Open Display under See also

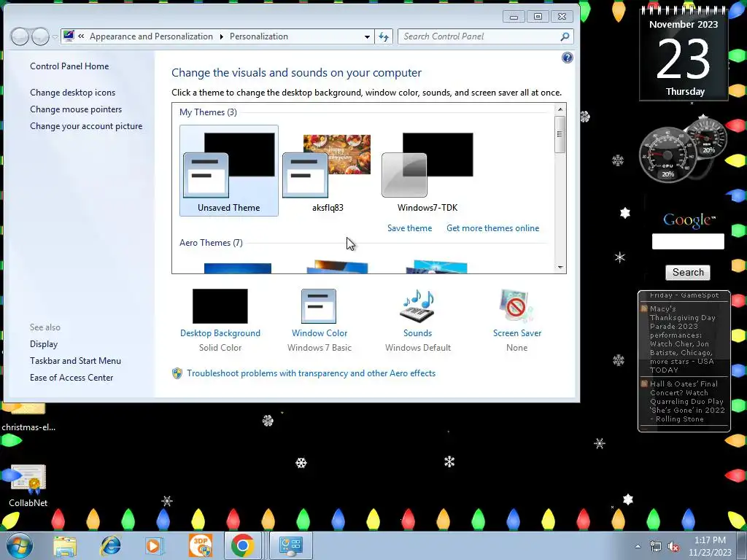pyautogui.click(x=44, y=344)
